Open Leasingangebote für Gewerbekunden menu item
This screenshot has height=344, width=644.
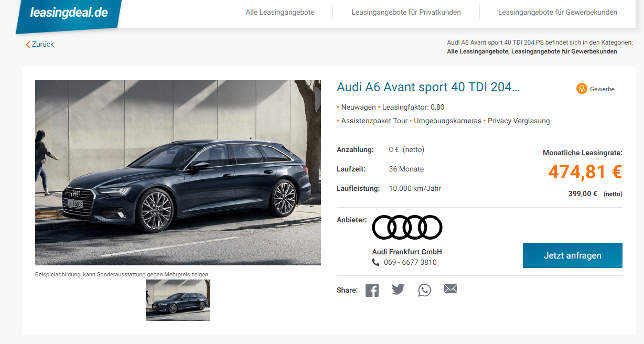pos(557,12)
